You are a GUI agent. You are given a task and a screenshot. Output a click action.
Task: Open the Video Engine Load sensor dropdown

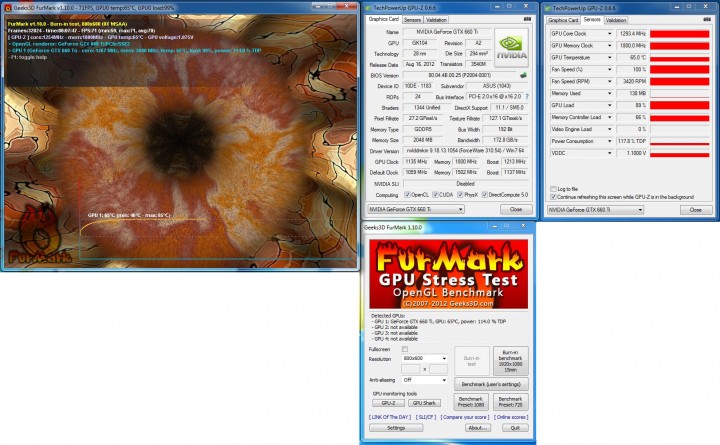[609, 129]
